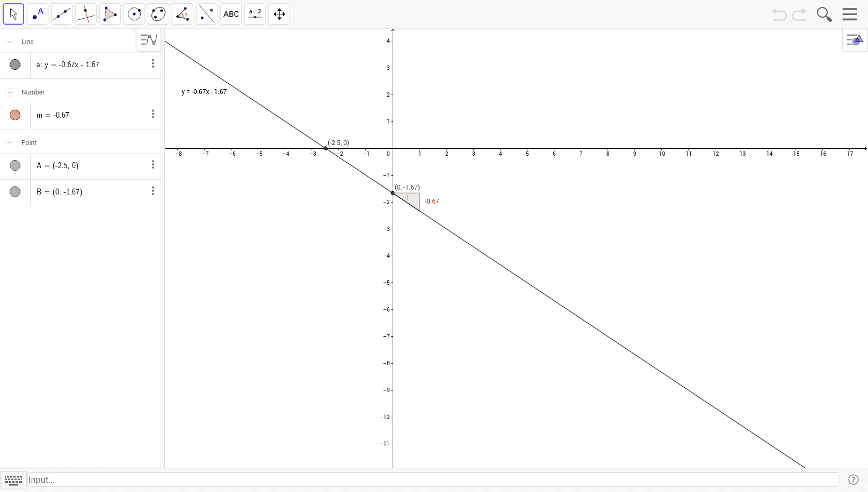This screenshot has height=492, width=868.
Task: Click the Input bar field
Action: 433,480
